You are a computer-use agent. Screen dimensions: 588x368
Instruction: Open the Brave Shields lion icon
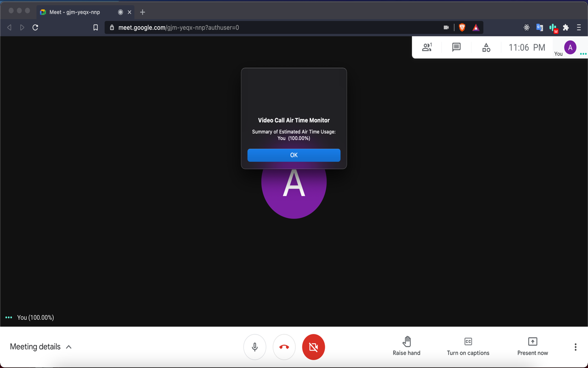463,27
